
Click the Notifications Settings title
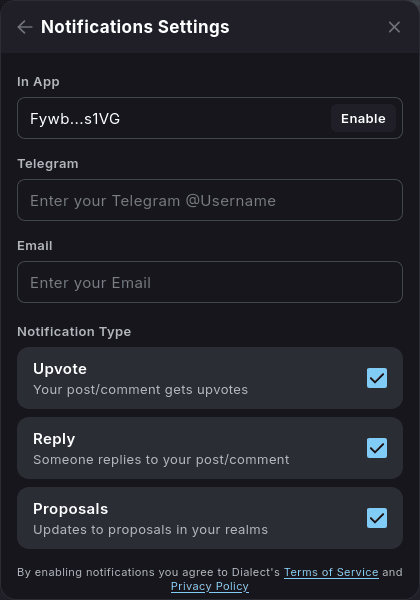tap(135, 27)
